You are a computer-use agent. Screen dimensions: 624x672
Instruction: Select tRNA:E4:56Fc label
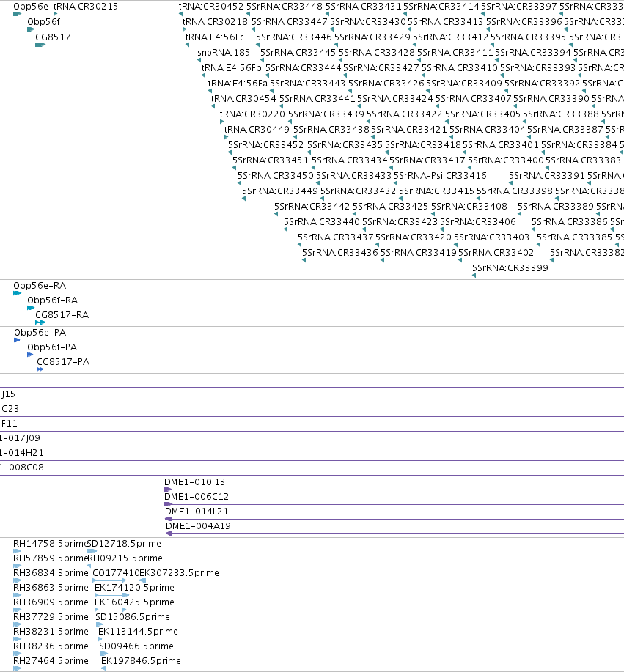pyautogui.click(x=214, y=37)
